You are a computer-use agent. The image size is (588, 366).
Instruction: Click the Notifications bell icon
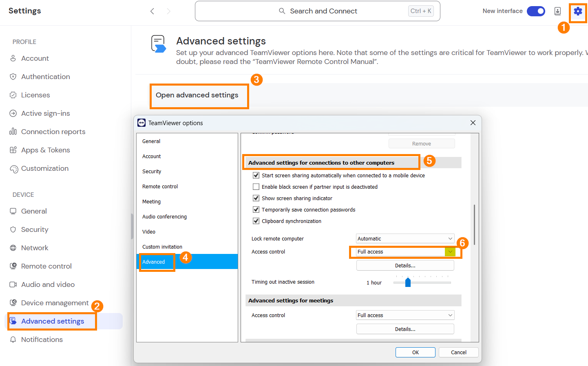[13, 340]
